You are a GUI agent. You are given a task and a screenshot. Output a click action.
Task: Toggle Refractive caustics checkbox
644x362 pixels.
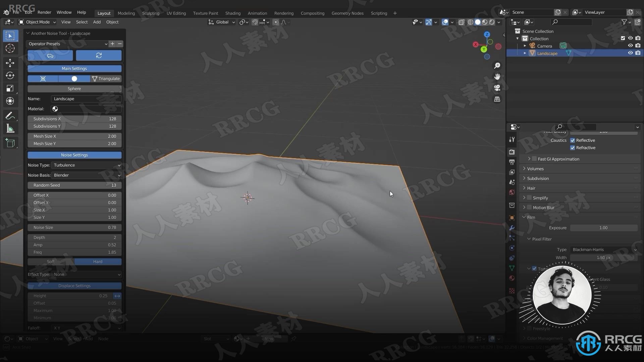pyautogui.click(x=572, y=147)
